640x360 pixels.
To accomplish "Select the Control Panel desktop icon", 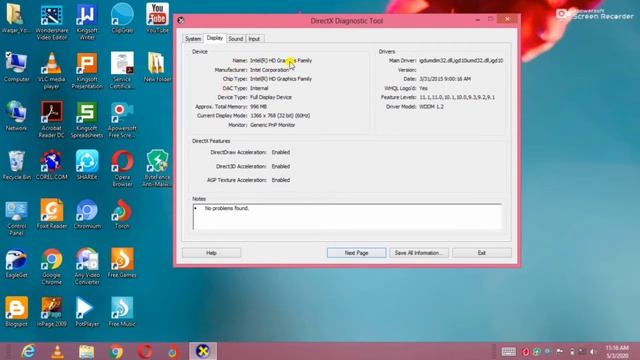I will coord(16,218).
